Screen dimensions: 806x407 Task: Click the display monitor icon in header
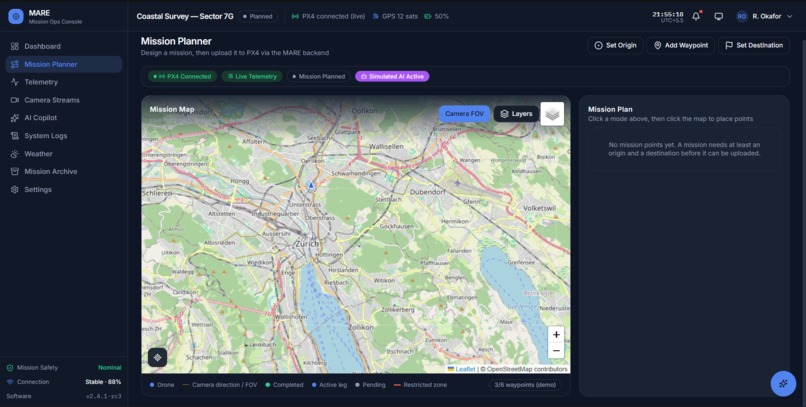719,16
